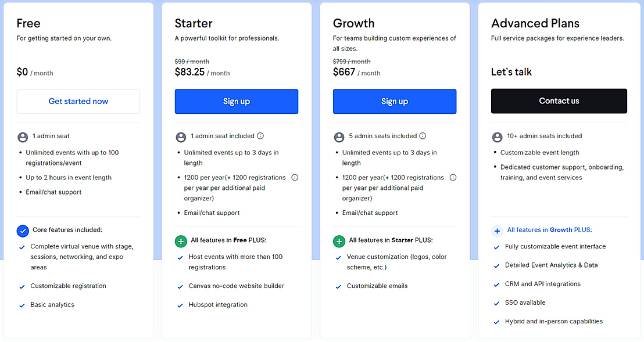Click the All features in Growth PLUS link
The image size is (644, 342).
549,230
